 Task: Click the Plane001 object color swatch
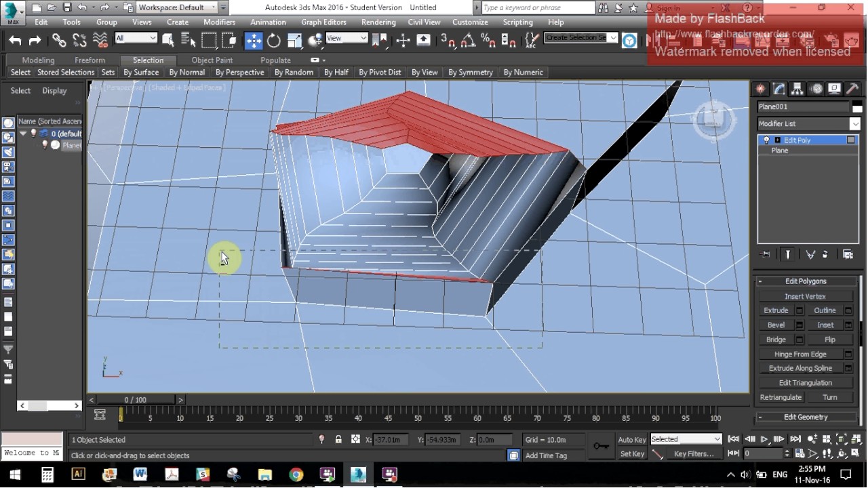(857, 106)
